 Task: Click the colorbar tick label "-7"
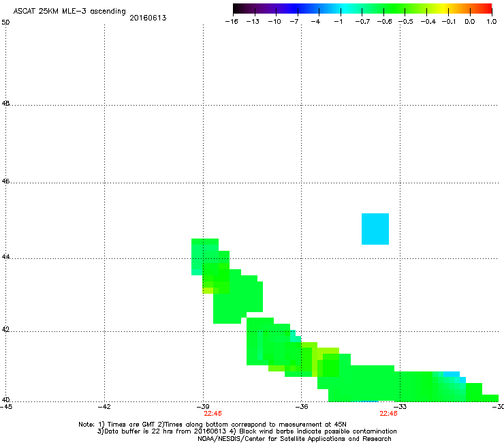point(294,22)
